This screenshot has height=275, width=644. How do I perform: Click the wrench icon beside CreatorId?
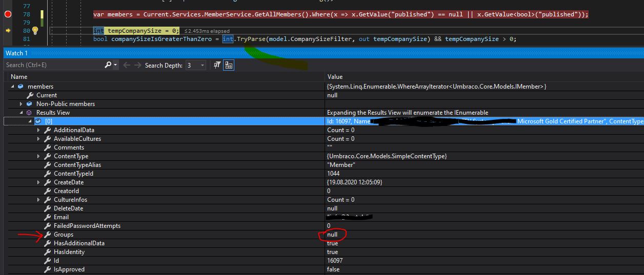pos(47,191)
